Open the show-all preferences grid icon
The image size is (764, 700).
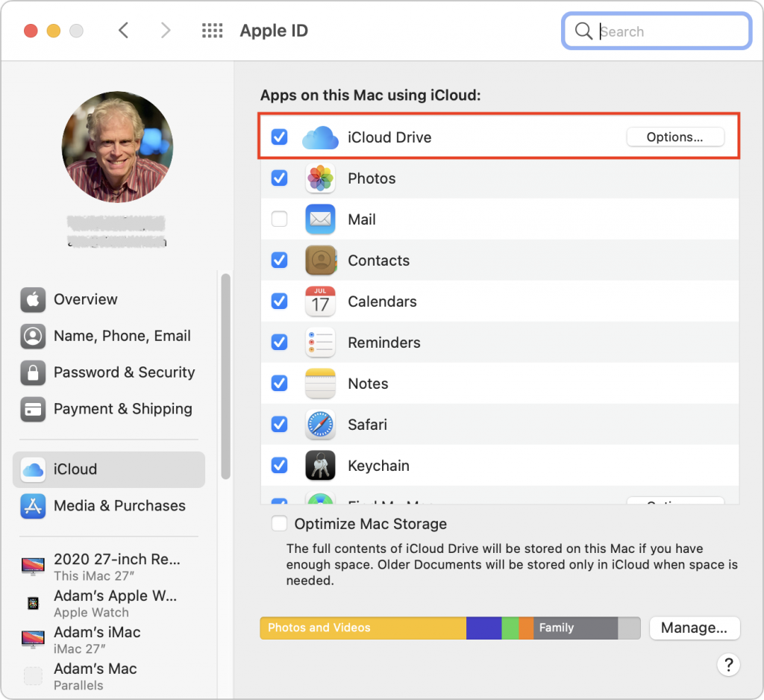point(213,31)
